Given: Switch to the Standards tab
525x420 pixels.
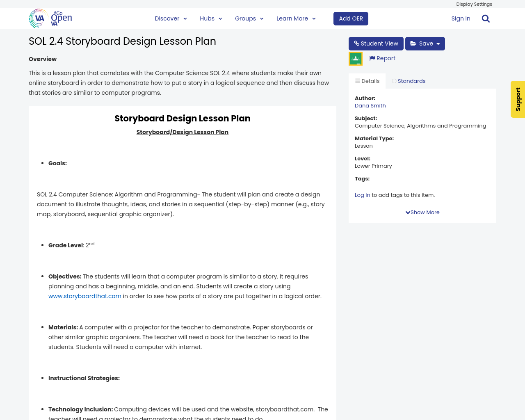Looking at the screenshot, I should pyautogui.click(x=408, y=80).
